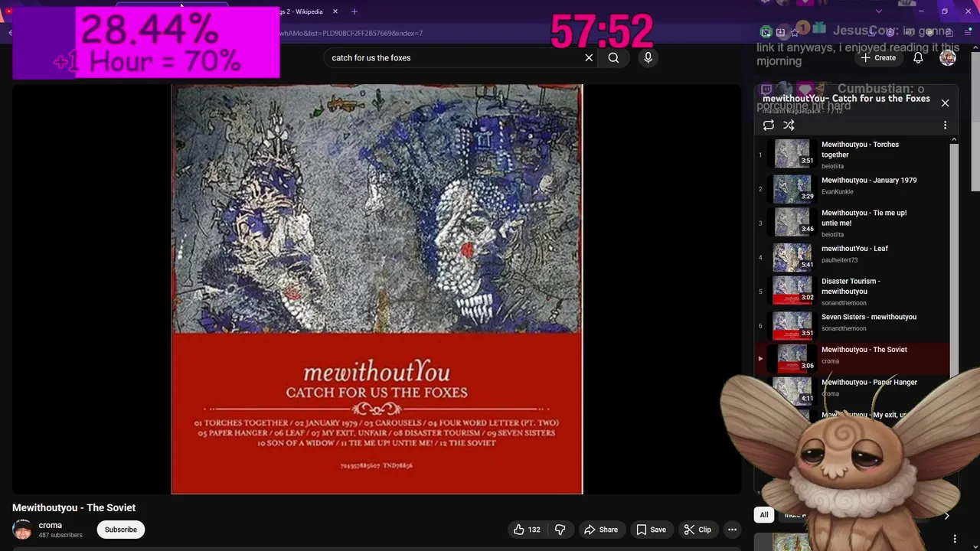The height and width of the screenshot is (551, 980).
Task: Click the magnifier search button
Action: click(x=613, y=57)
